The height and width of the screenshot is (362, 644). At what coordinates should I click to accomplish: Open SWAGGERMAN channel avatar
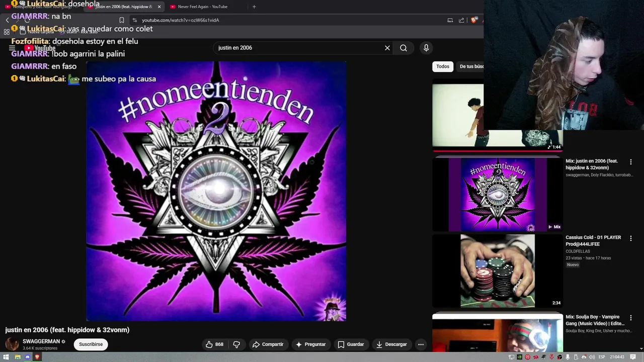tap(12, 344)
